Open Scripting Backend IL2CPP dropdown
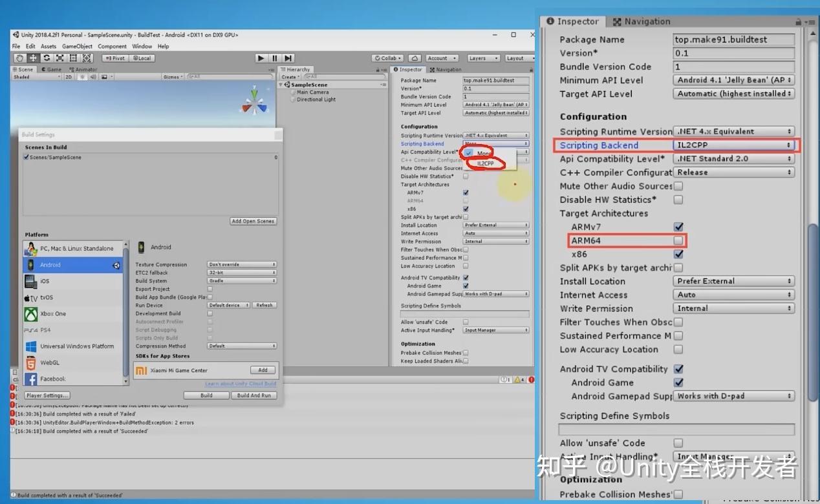Viewport: 820px width, 504px height. (x=734, y=145)
